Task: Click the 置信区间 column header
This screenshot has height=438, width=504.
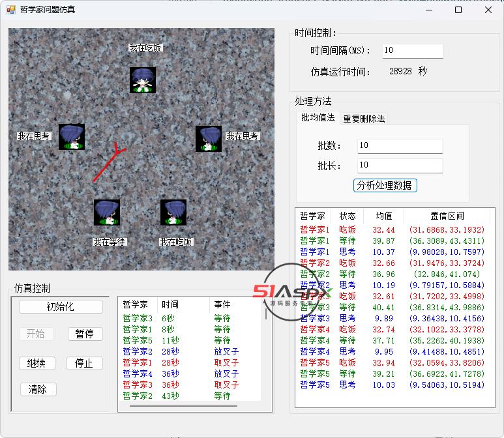Action: [x=447, y=216]
